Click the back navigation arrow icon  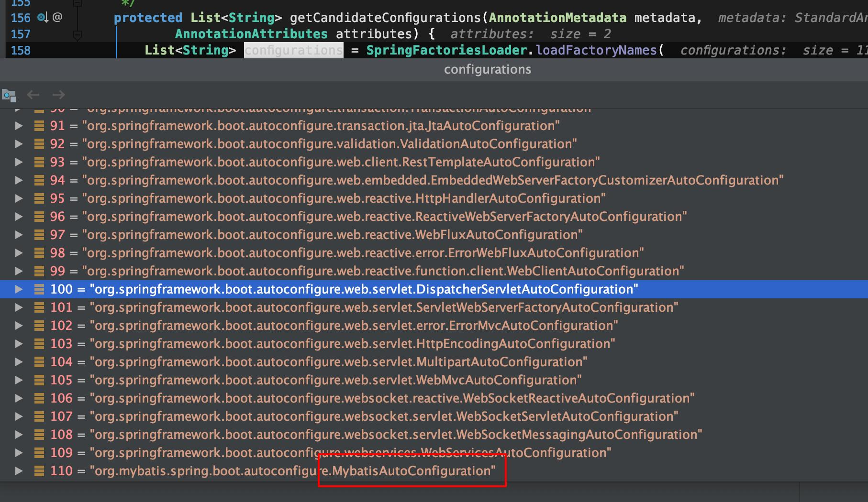coord(33,95)
